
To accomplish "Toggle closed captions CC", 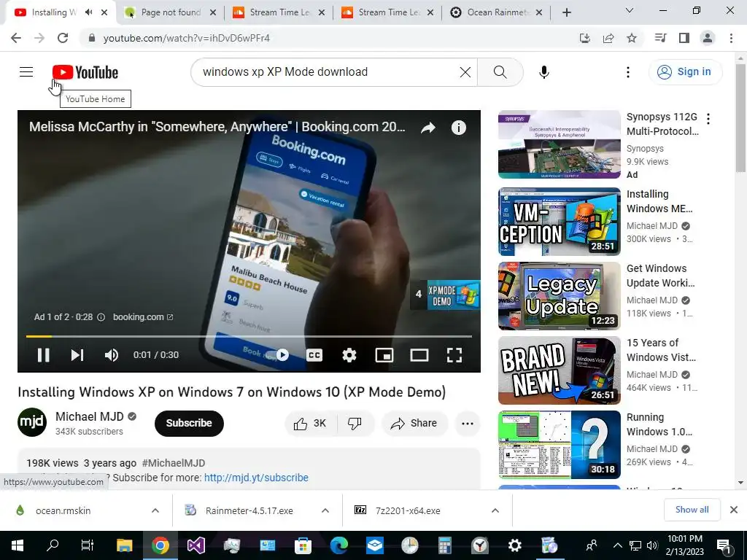I will (x=314, y=355).
